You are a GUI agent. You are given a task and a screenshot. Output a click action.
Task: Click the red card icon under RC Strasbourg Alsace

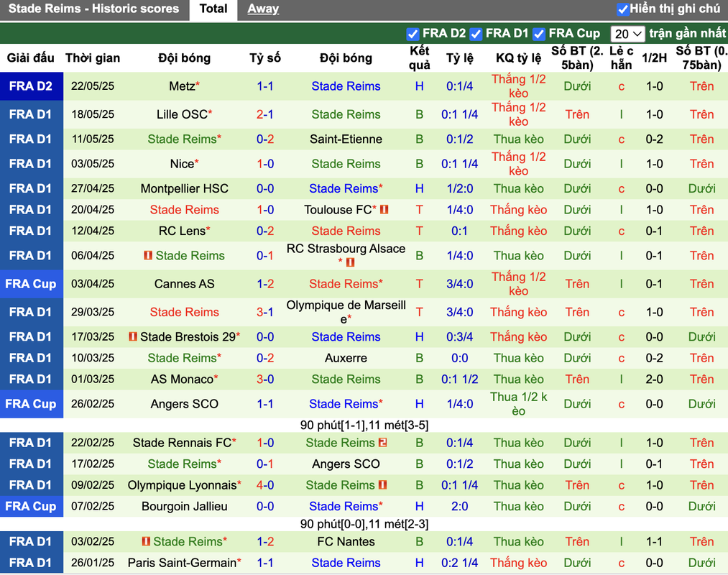(350, 262)
